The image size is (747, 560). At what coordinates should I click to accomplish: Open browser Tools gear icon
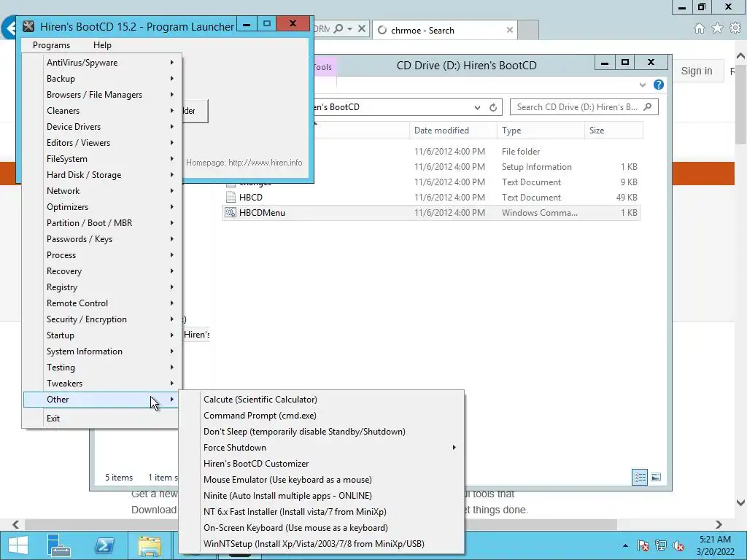735,28
